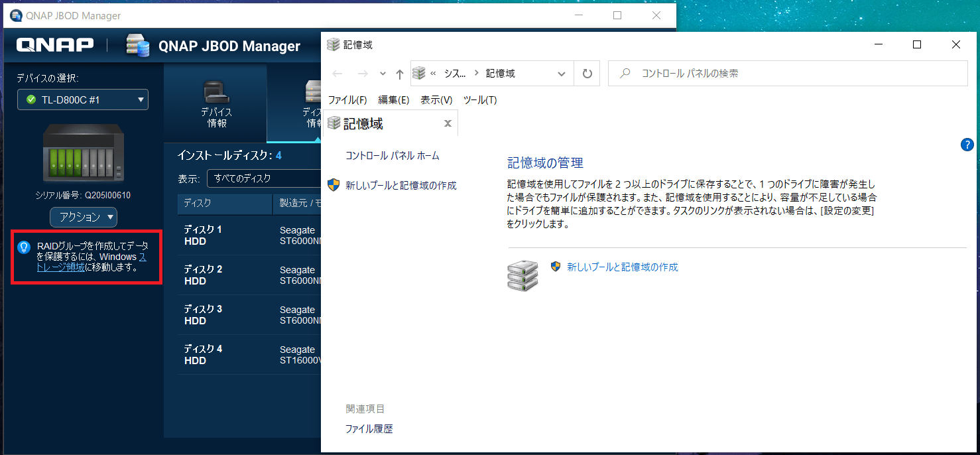Open the device selection dropdown TL-D800C #1
Viewport: 980px width, 455px height.
[x=83, y=99]
